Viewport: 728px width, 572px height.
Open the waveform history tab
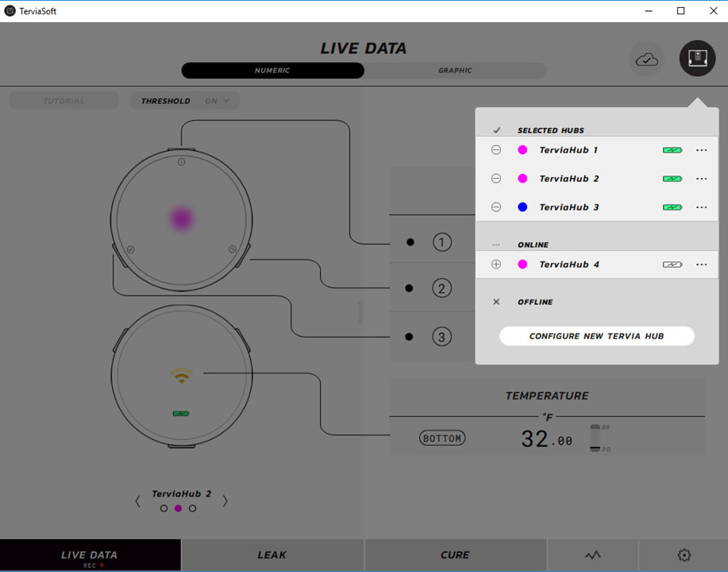coord(593,555)
